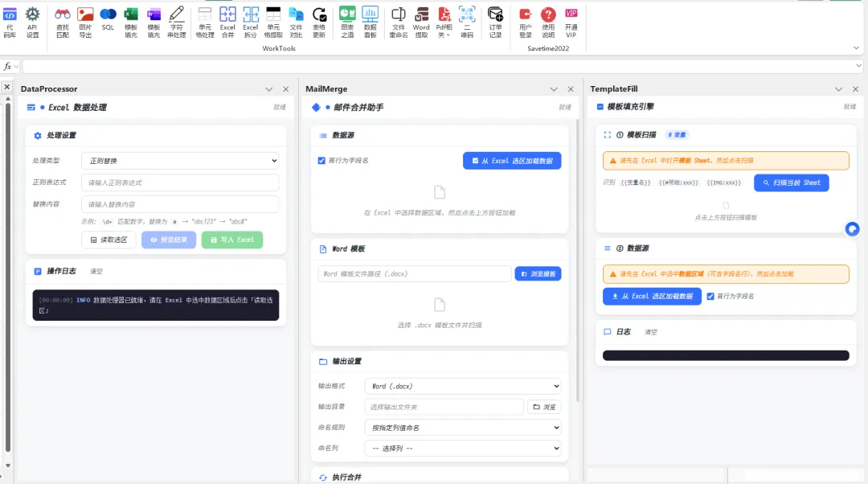Open 命名规则 按指定列值命名 dropdown
Screen dimensions: 868x484
(463, 428)
